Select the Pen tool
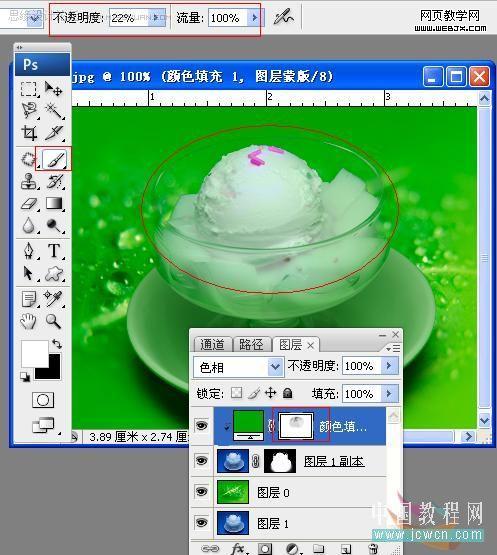Screen dimensions: 497x555 (28, 251)
